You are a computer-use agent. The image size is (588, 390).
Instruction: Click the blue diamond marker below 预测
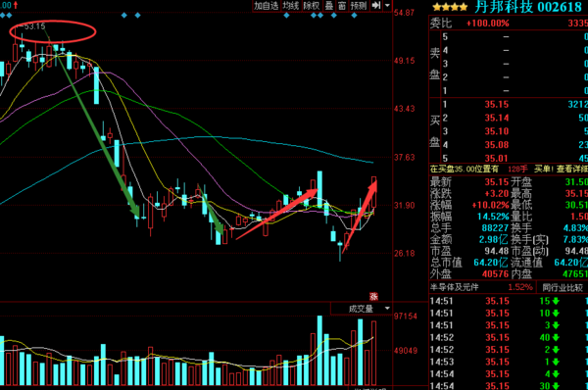click(355, 16)
